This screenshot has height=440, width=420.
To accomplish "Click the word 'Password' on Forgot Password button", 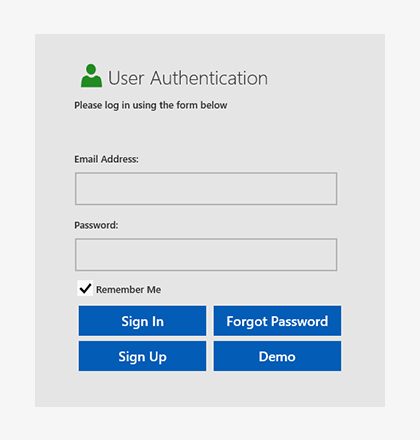I will 300,321.
